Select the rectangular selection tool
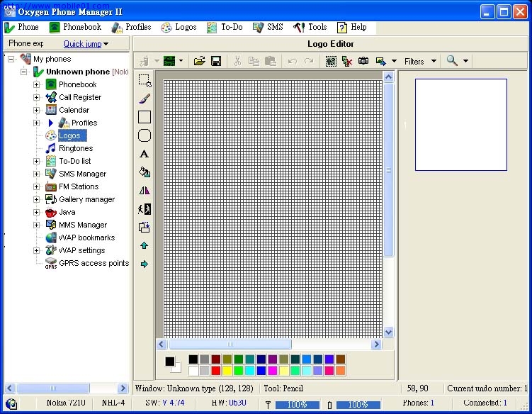 [145, 81]
